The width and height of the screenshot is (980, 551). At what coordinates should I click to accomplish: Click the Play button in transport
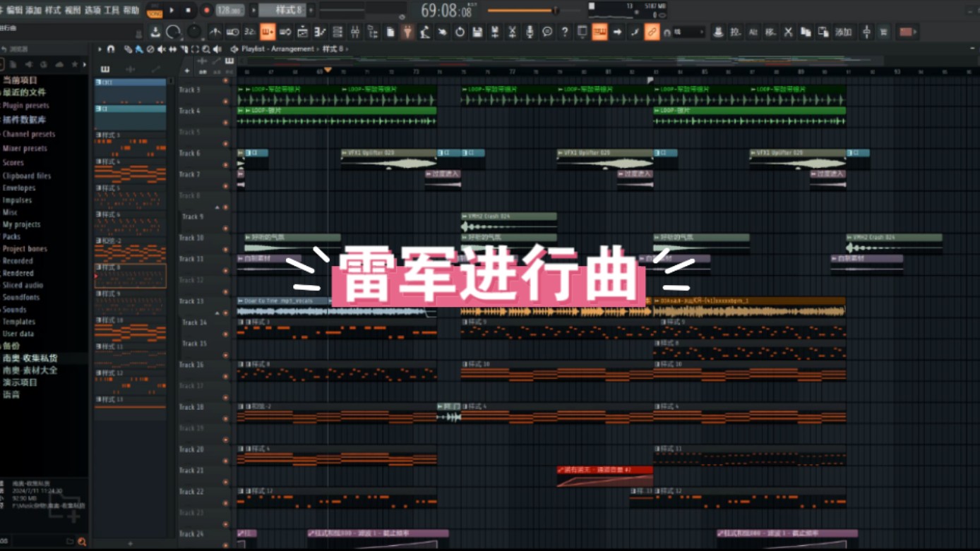172,11
